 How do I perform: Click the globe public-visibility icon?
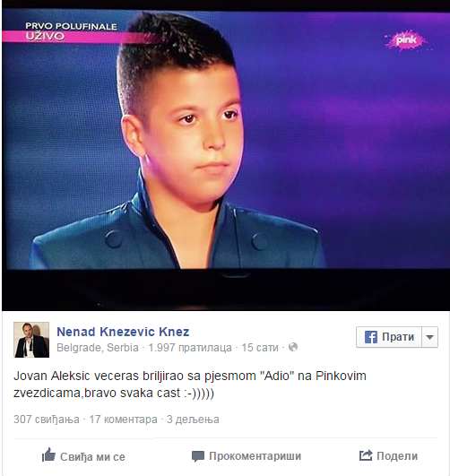[x=293, y=347]
